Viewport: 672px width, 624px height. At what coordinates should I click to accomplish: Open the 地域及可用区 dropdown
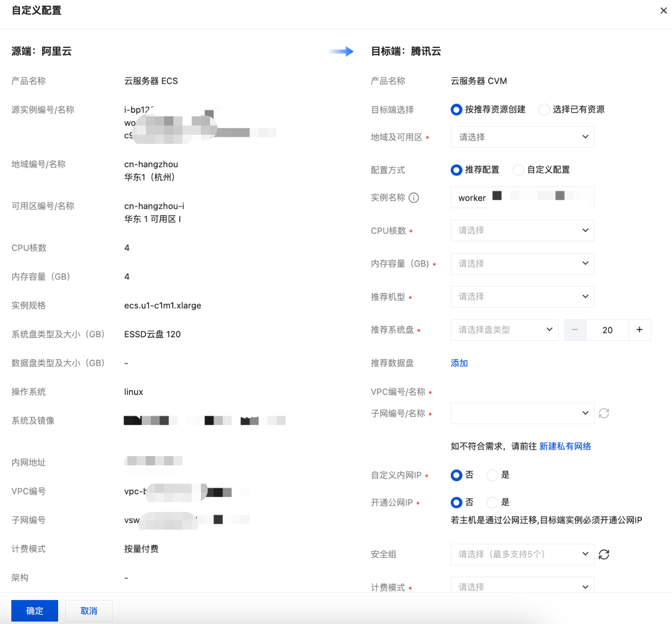pos(523,137)
